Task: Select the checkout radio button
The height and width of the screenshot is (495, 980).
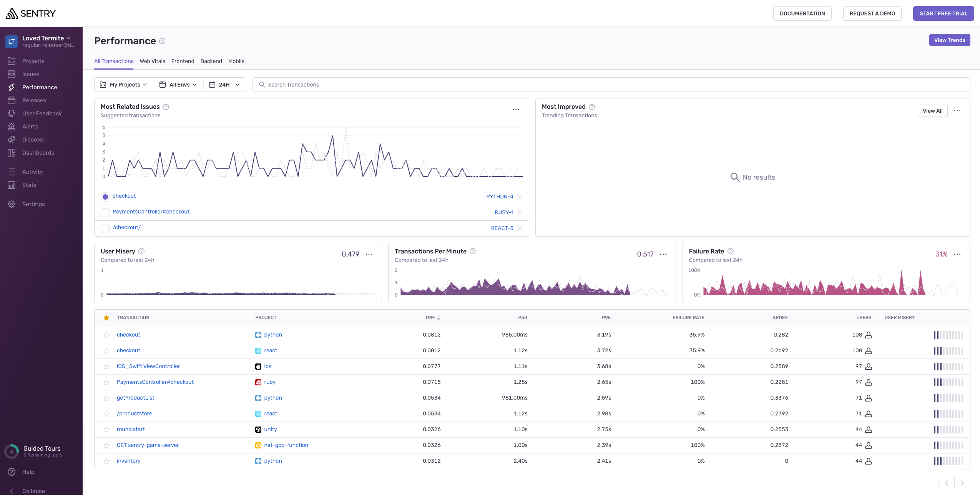Action: [105, 197]
